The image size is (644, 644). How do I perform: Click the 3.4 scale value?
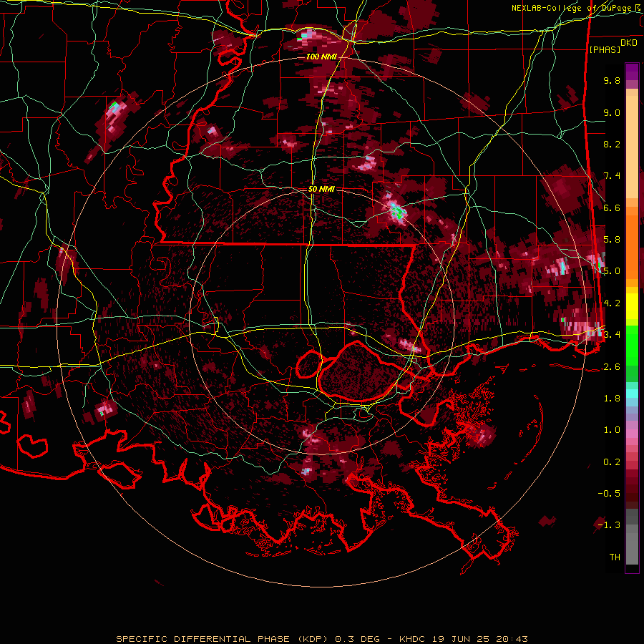(x=612, y=335)
